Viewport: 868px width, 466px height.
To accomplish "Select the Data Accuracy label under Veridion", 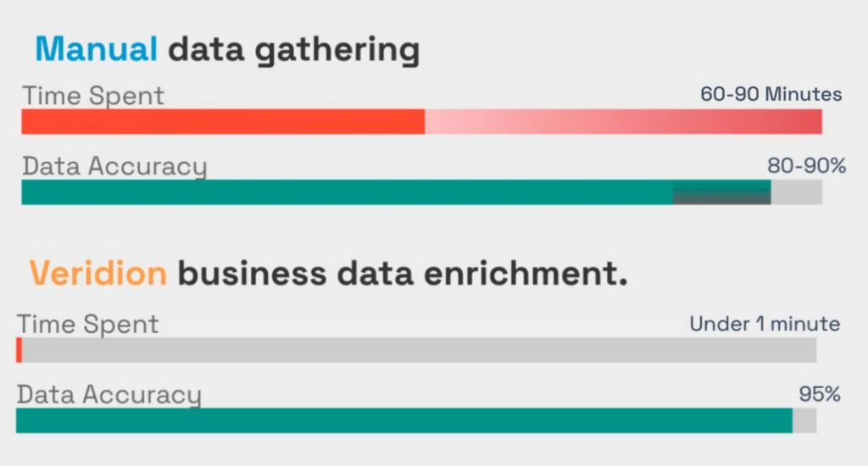I will (109, 394).
